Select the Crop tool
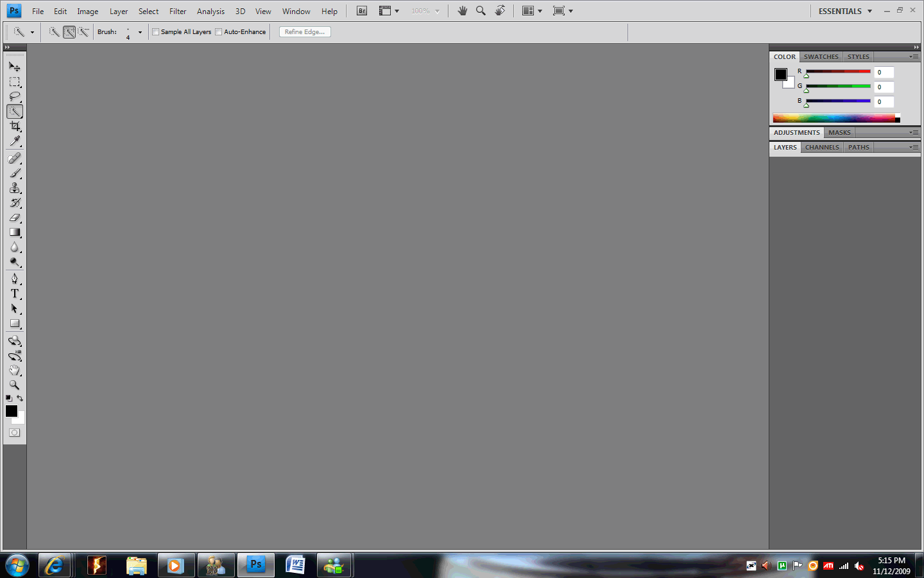This screenshot has height=578, width=924. tap(14, 127)
